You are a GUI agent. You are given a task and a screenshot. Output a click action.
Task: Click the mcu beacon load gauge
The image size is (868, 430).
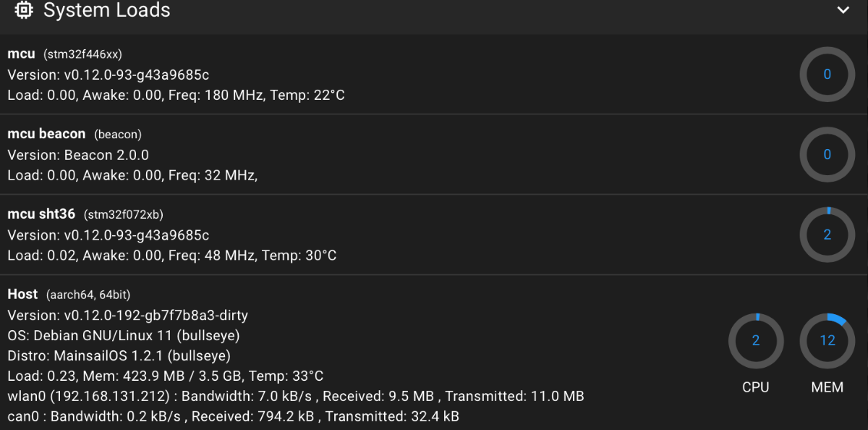[x=827, y=154]
